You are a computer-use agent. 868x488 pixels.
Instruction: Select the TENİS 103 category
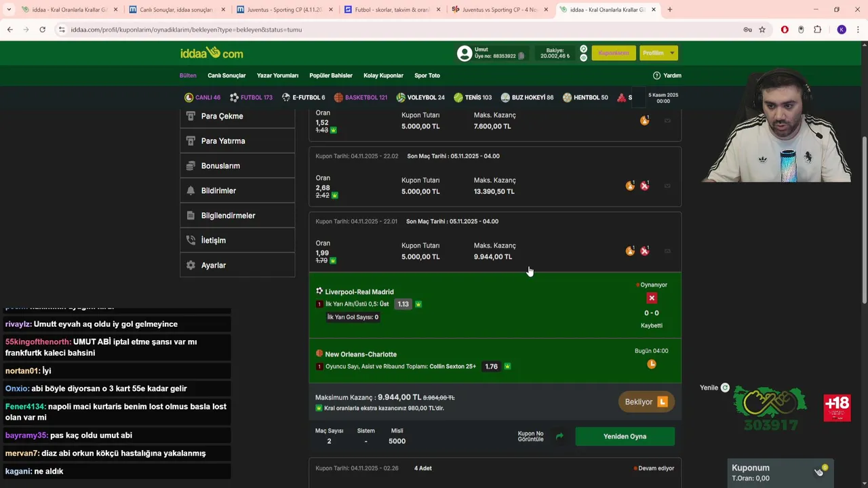tap(473, 98)
